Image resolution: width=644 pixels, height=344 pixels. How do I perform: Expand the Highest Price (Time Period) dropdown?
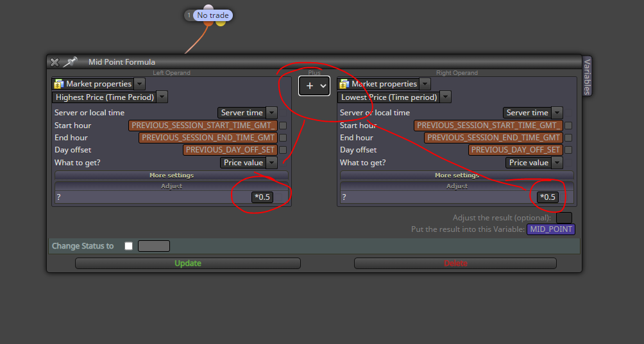click(x=162, y=97)
